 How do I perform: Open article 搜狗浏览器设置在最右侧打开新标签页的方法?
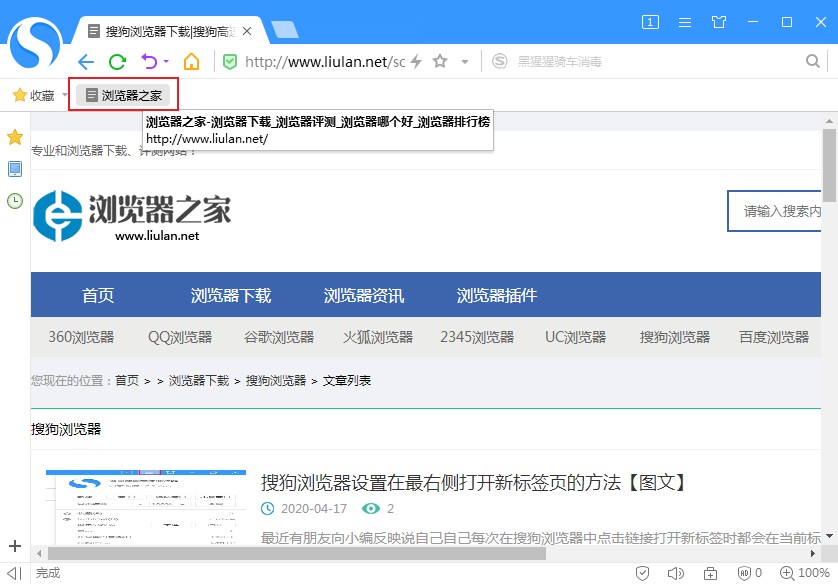(x=474, y=482)
